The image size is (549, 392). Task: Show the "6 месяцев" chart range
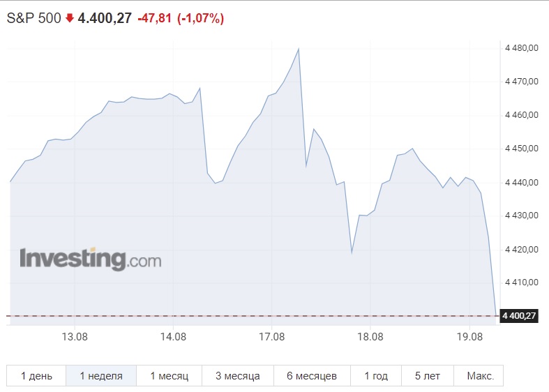312,375
